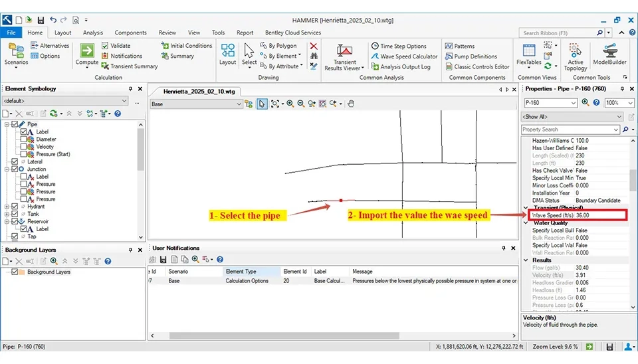Toggle the Hydrant element checkbox
Image resolution: width=638 pixels, height=364 pixels.
pyautogui.click(x=15, y=207)
